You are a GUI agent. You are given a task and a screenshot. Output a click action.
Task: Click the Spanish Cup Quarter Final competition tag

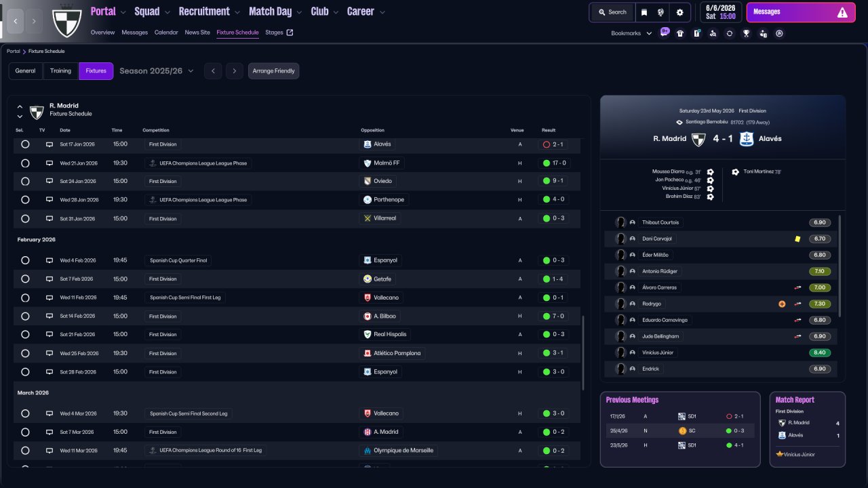(x=179, y=260)
